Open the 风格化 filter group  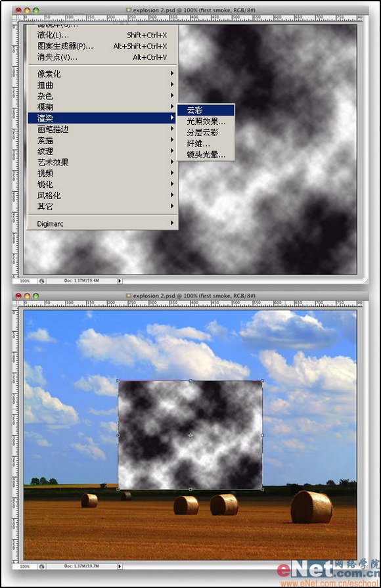click(x=102, y=195)
